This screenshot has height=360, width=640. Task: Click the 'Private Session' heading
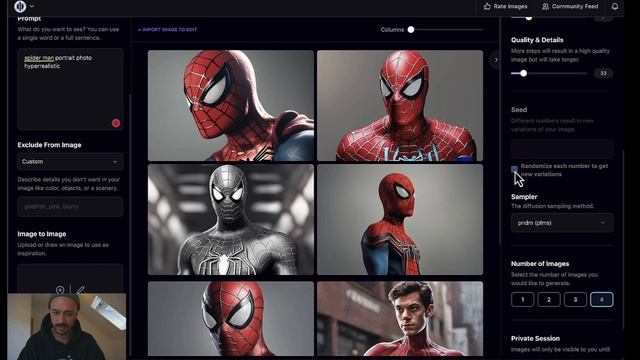536,338
